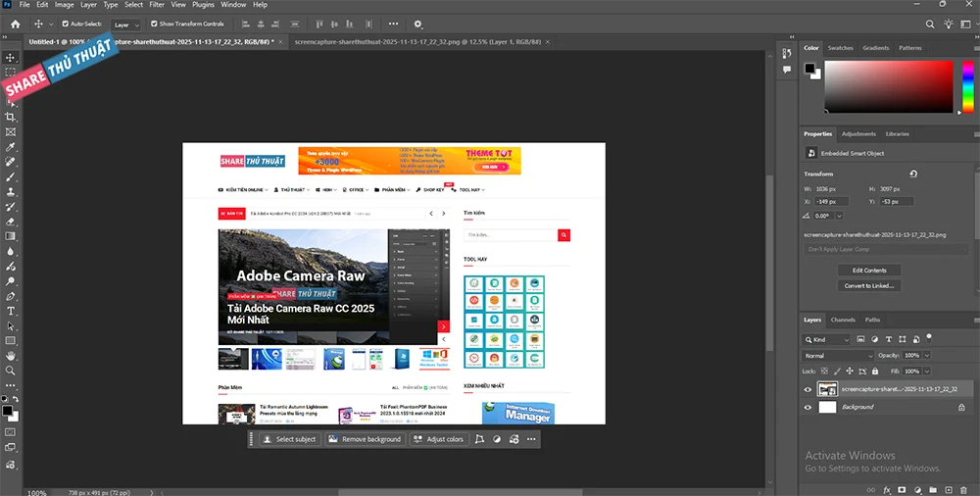Screen dimensions: 980x496
Task: Click the Convert to Linked button
Action: pyautogui.click(x=869, y=286)
